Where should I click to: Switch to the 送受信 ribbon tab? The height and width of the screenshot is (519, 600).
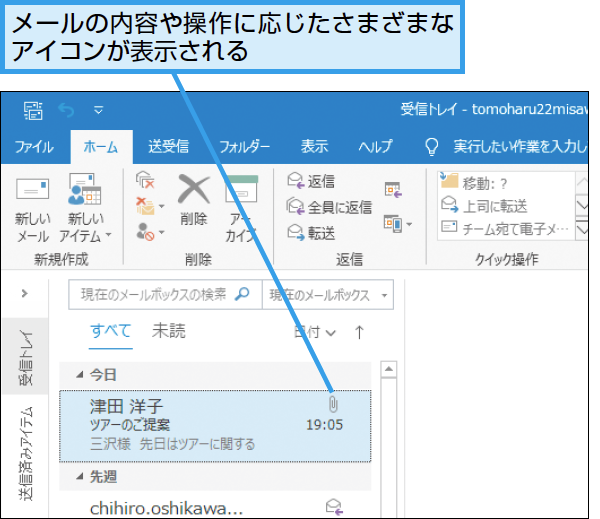click(168, 146)
